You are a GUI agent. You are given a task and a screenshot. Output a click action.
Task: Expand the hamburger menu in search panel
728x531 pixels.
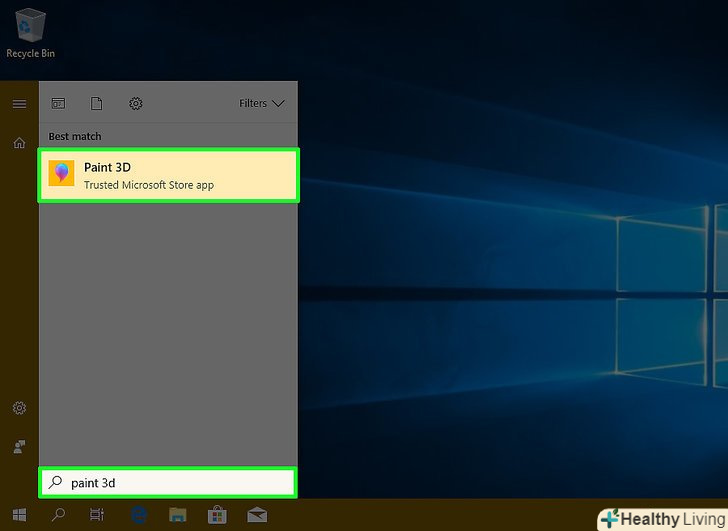coord(19,103)
